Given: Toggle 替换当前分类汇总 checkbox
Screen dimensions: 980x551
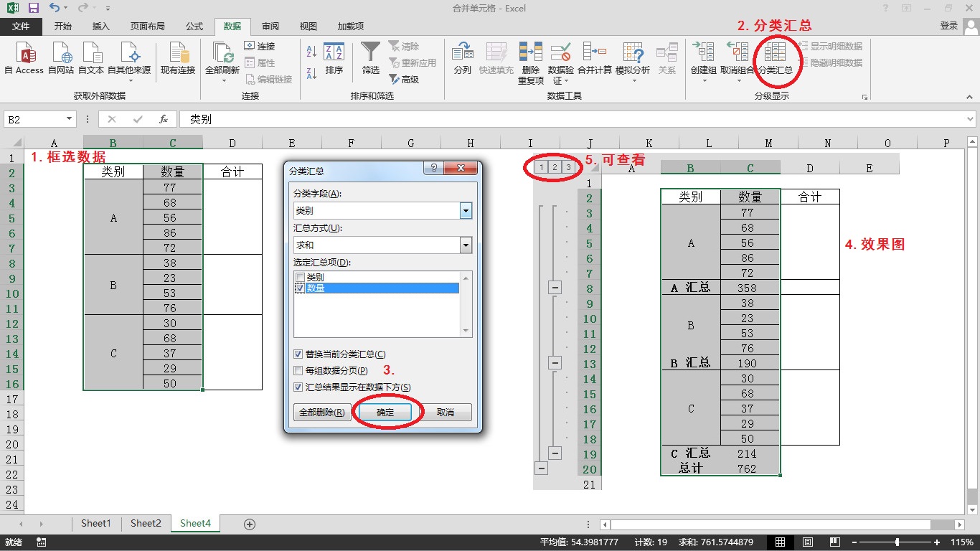Looking at the screenshot, I should tap(298, 354).
